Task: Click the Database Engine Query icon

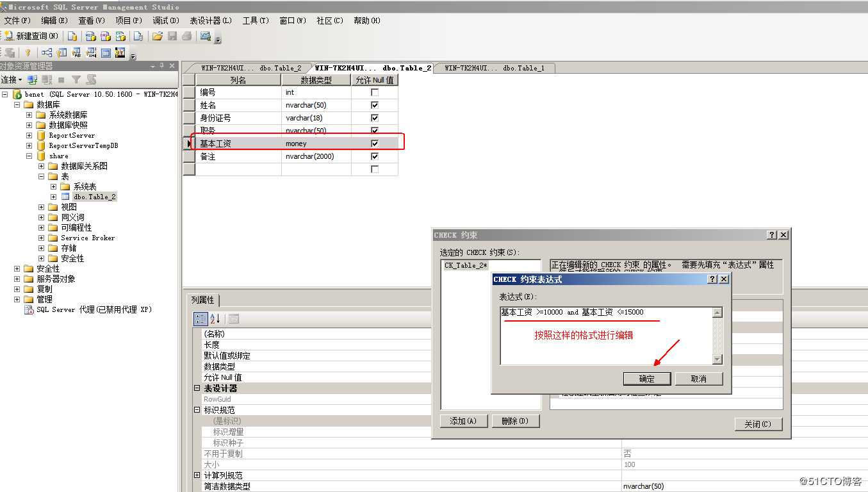Action: click(72, 37)
